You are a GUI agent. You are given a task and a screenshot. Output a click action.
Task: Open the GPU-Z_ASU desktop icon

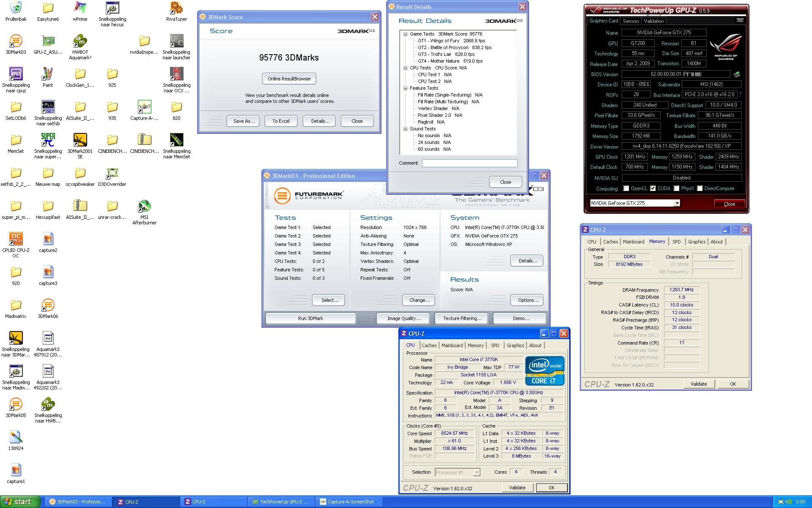point(48,44)
